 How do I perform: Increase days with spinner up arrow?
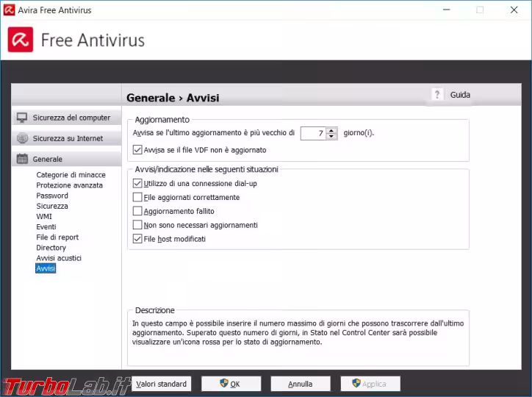point(331,130)
